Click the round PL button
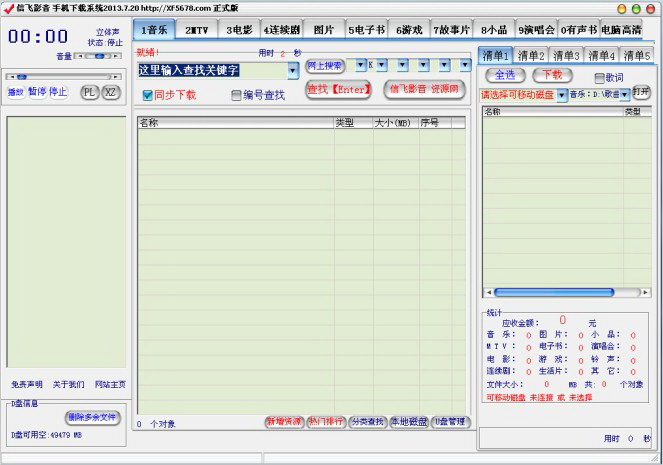The image size is (663, 465). click(x=89, y=92)
